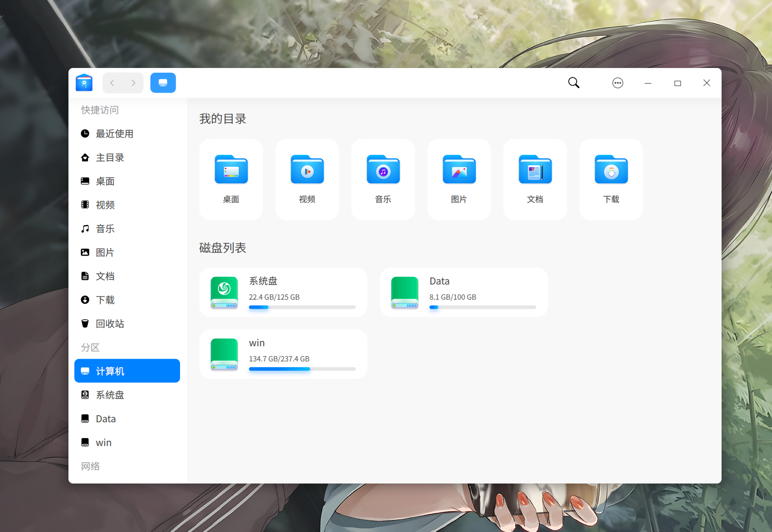Click the download icon beside sidebar 下载
Screen dimensions: 772x532
click(85, 300)
